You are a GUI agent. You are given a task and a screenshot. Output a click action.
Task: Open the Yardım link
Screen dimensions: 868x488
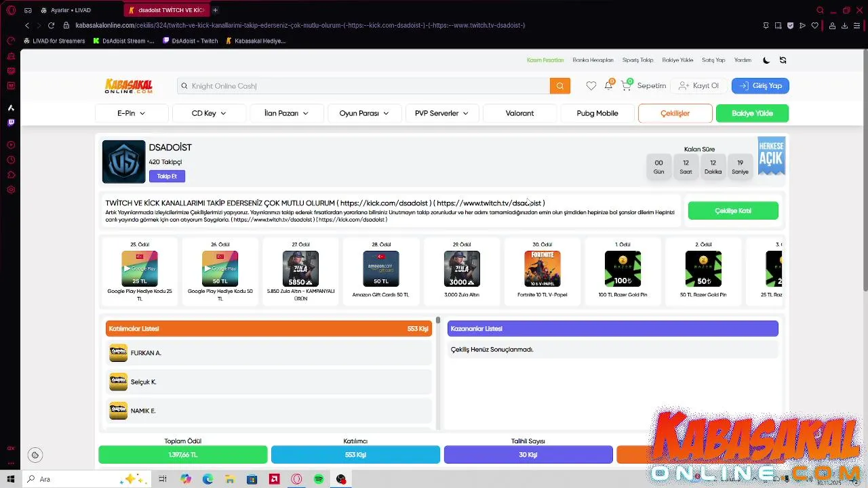click(x=743, y=60)
